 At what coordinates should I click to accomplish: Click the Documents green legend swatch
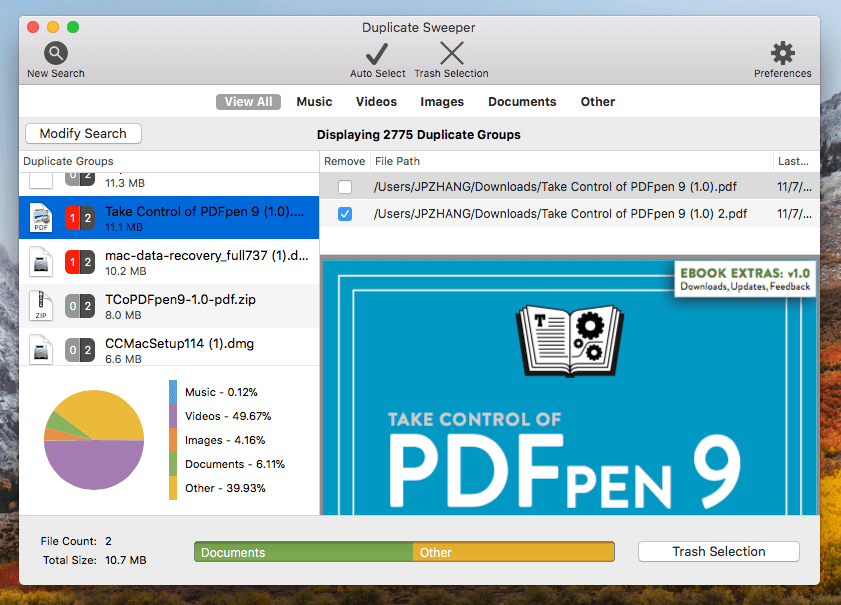coord(173,464)
